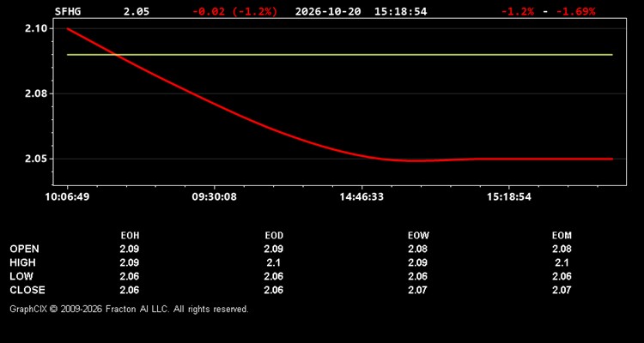
Task: Click the EOM CLOSE value 2.07
Action: pyautogui.click(x=562, y=290)
